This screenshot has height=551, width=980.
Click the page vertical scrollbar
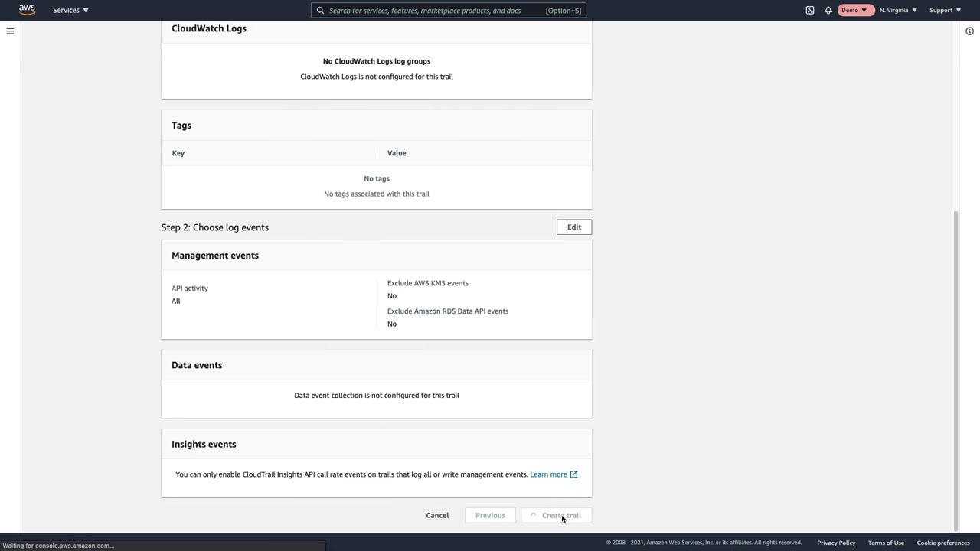[955, 367]
